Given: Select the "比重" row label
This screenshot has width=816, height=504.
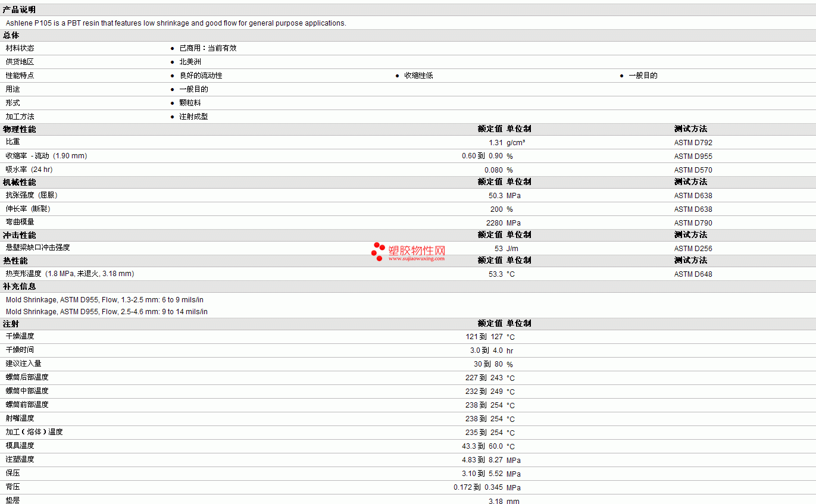Looking at the screenshot, I should pyautogui.click(x=13, y=142).
